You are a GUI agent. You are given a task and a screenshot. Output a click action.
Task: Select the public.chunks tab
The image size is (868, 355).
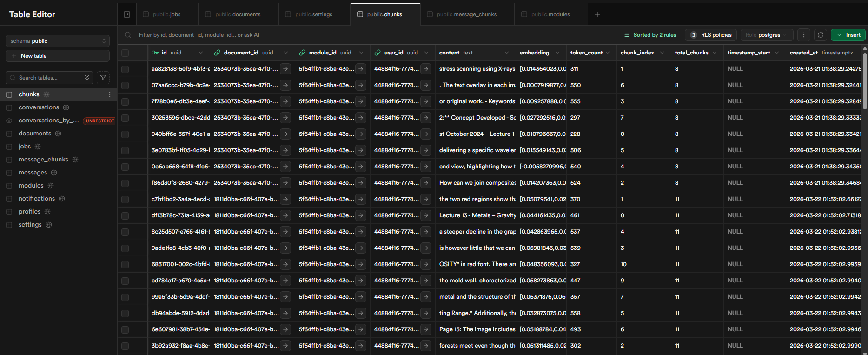point(384,14)
